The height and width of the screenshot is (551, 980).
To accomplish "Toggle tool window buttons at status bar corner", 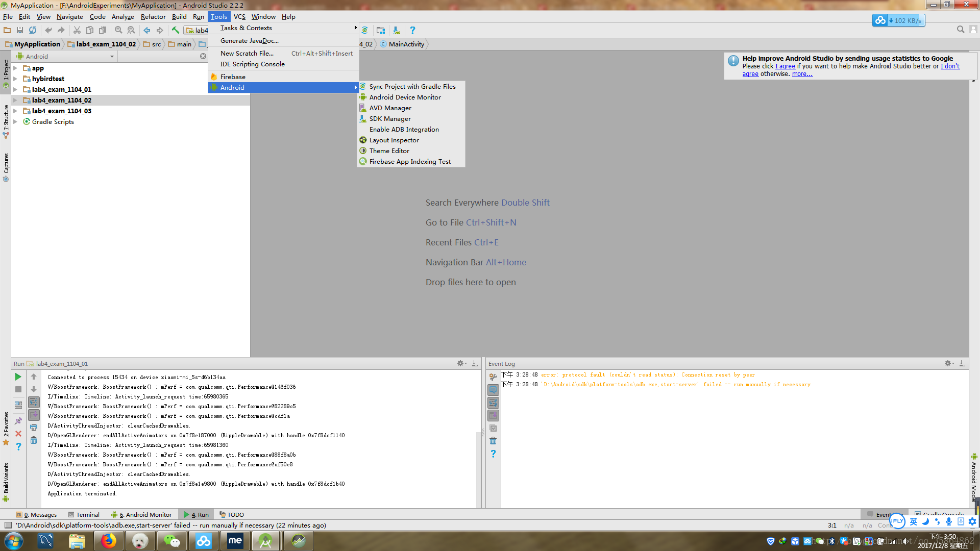I will (8, 525).
